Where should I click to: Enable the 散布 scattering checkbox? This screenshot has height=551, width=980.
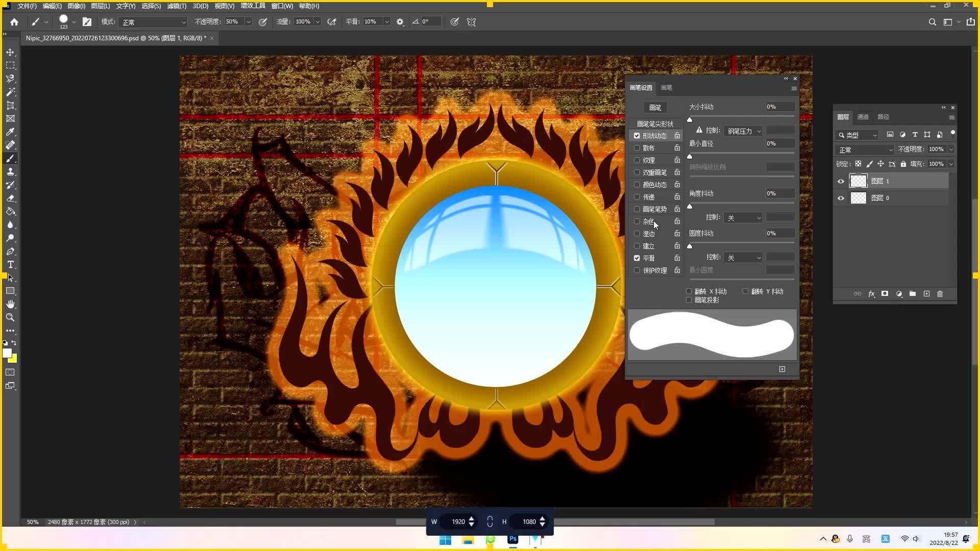point(636,148)
